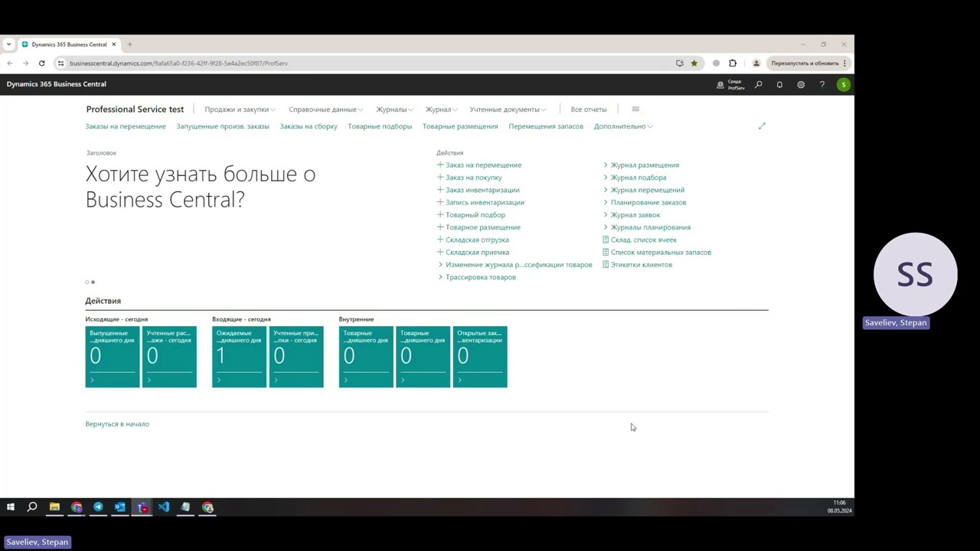The height and width of the screenshot is (551, 980).
Task: Open the Chrome extensions puzzle icon
Action: tap(733, 64)
